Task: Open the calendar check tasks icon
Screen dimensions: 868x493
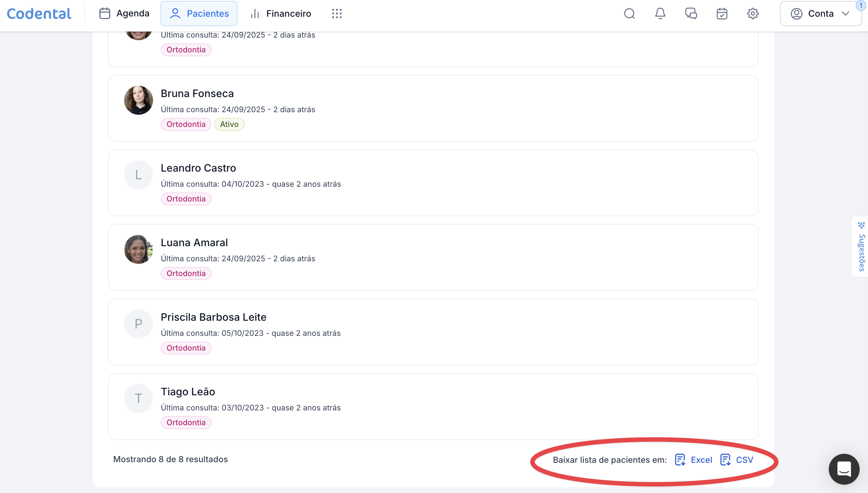Action: pyautogui.click(x=722, y=13)
